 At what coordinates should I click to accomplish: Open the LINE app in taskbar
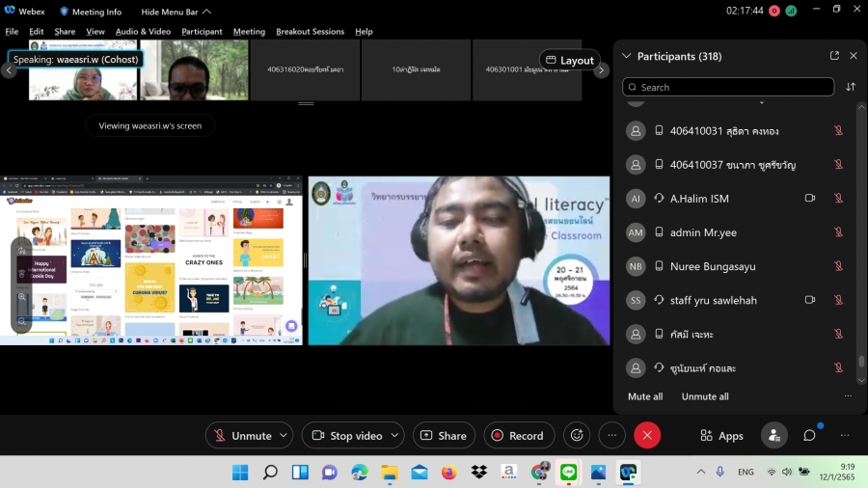(568, 473)
